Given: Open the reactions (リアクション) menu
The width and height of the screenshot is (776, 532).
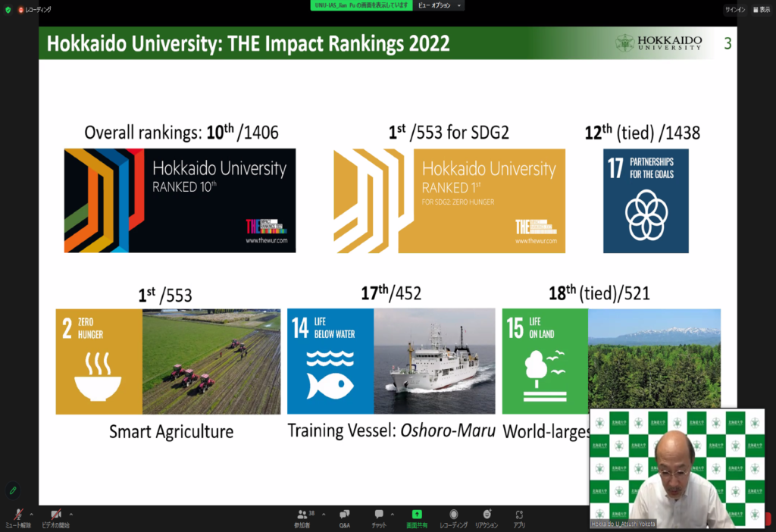Looking at the screenshot, I should point(486,518).
